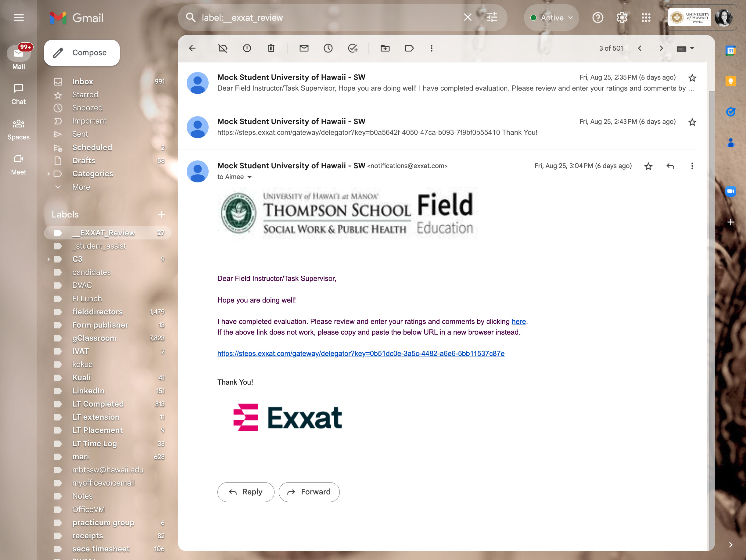The height and width of the screenshot is (560, 746).
Task: Switch to the Spaces tab
Action: tap(19, 130)
